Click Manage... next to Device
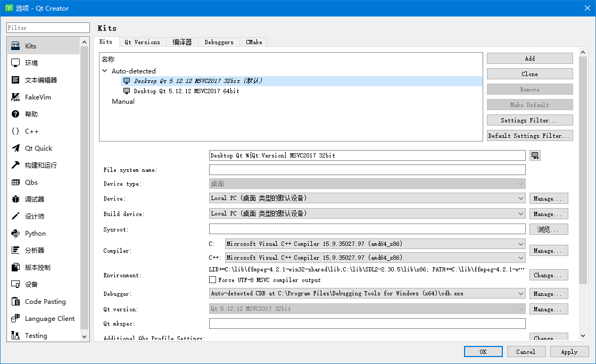596x364 pixels. click(x=549, y=198)
